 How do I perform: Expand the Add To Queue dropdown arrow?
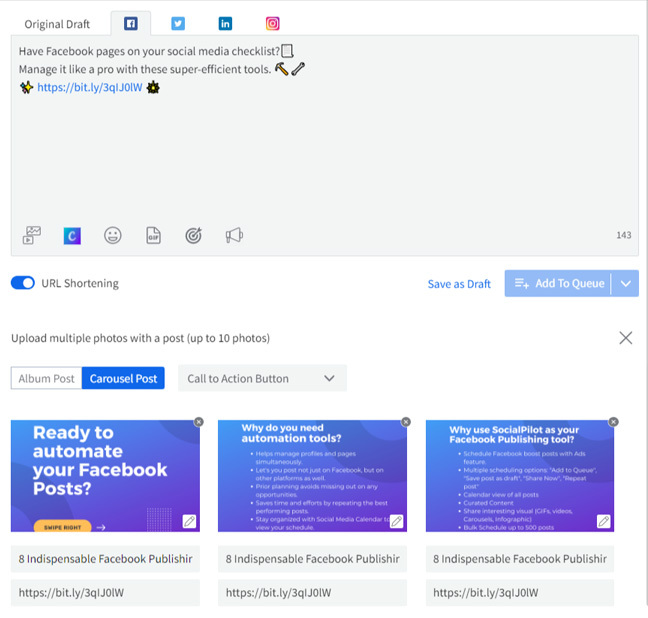626,284
